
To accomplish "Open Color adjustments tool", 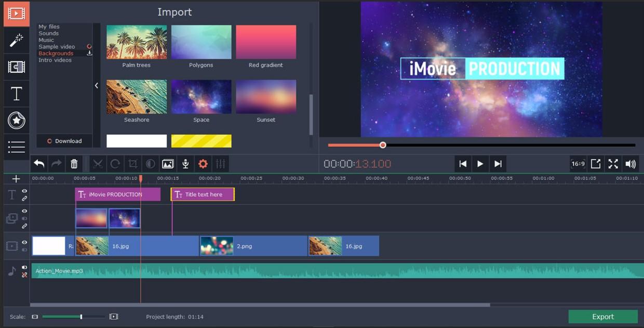I will click(x=150, y=164).
